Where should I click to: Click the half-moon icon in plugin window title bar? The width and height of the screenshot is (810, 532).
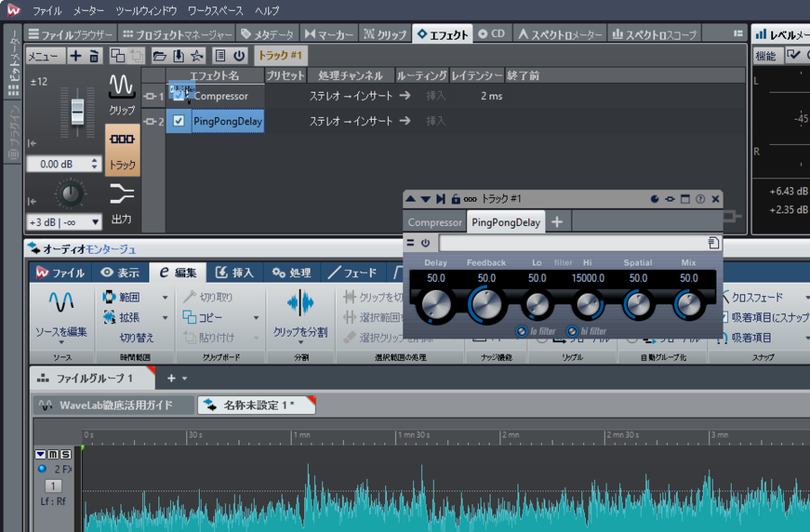(654, 199)
